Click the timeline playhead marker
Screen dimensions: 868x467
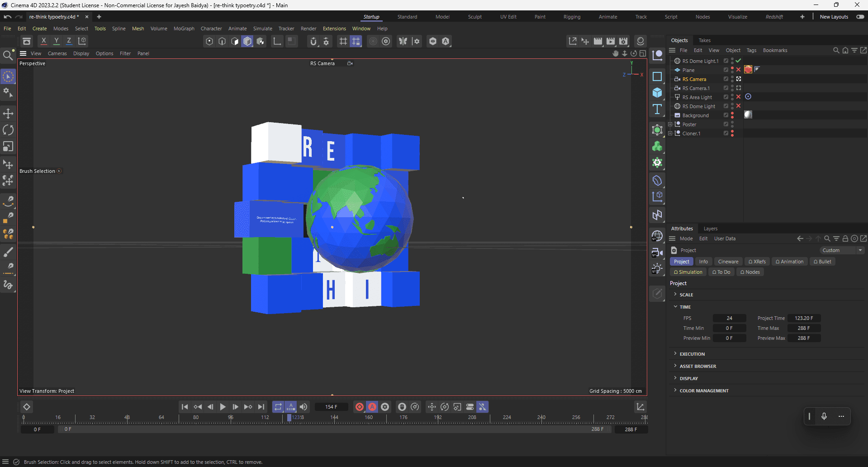[x=289, y=418]
